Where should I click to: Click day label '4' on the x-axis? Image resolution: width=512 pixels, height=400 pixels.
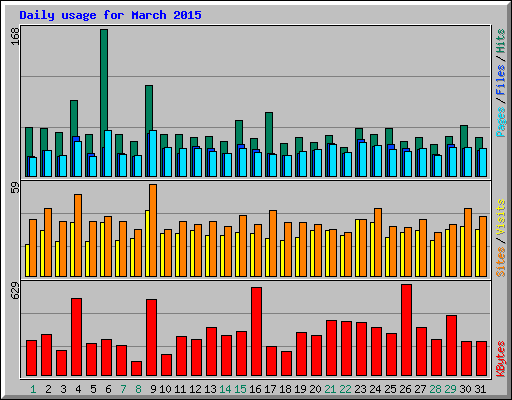pos(78,389)
